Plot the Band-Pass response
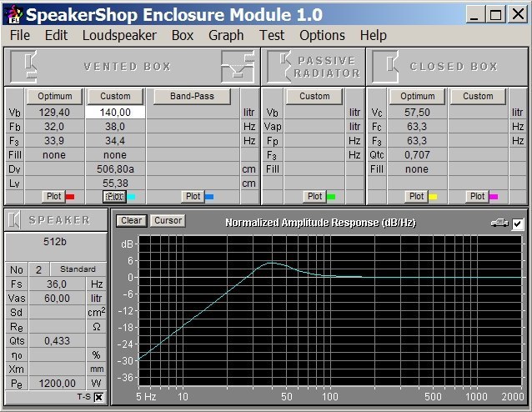The height and width of the screenshot is (412, 532). (x=193, y=197)
